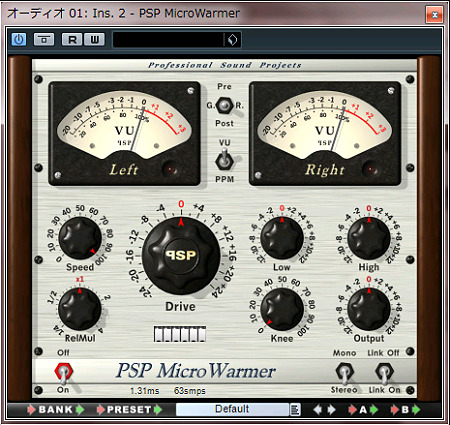Screen dimensions: 450x425
Task: Click the PRESET label
Action: click(x=129, y=409)
